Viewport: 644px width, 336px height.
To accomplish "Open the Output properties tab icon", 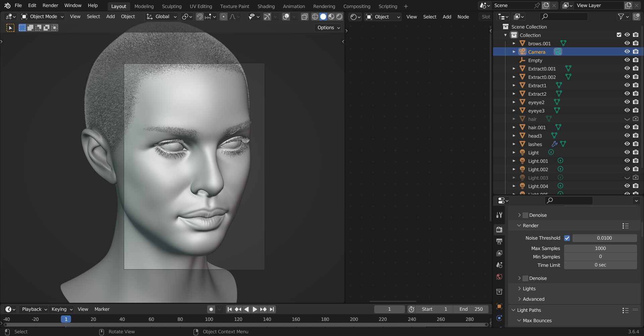I will point(499,241).
